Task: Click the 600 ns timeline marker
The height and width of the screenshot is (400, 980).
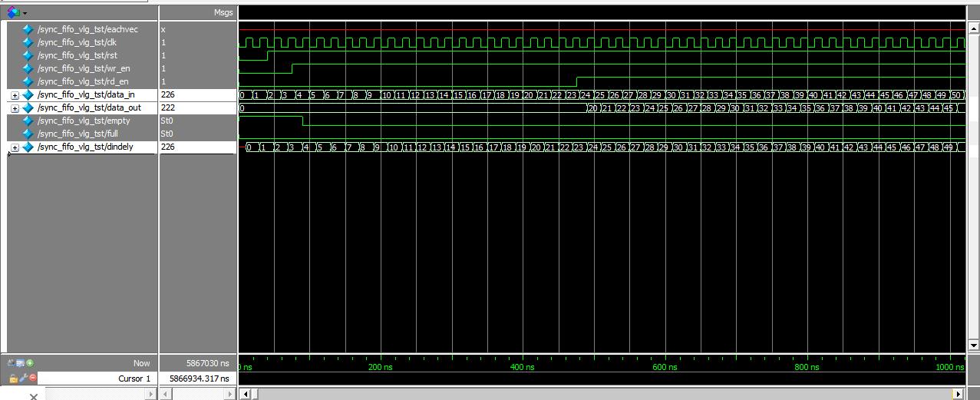Action: coord(664,368)
